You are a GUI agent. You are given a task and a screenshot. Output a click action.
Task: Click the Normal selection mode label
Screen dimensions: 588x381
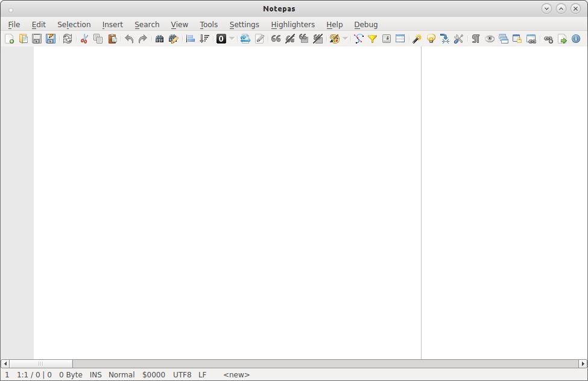(x=121, y=375)
